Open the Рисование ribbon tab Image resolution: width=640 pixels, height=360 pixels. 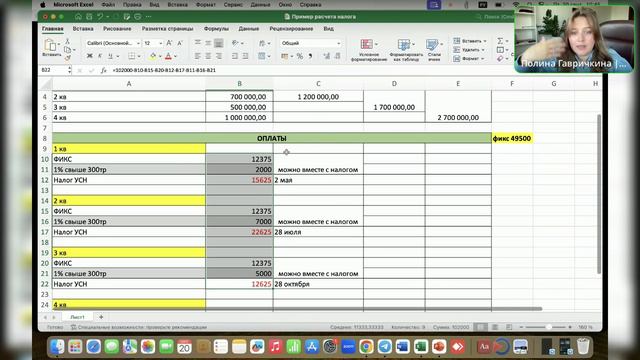[x=117, y=29]
